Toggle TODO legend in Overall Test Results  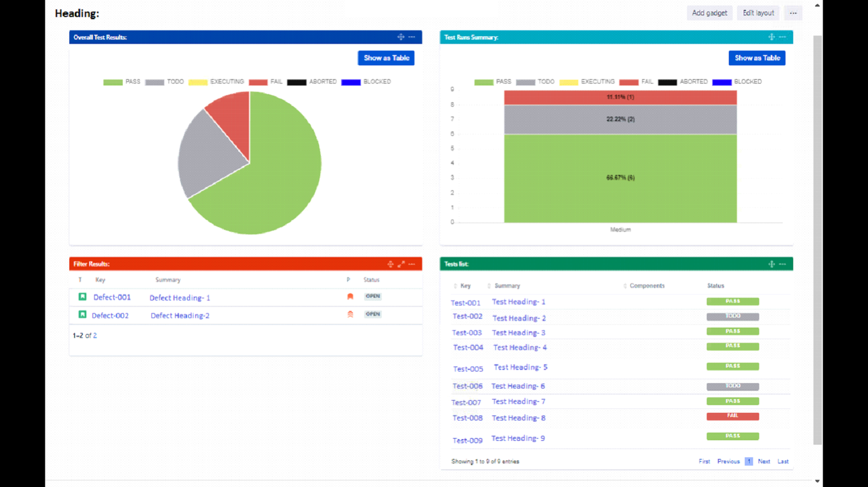point(164,82)
